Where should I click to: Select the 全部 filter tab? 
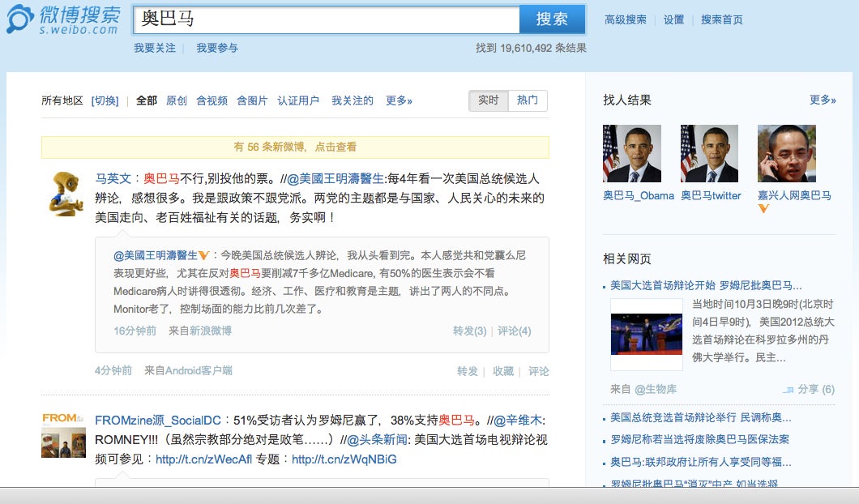tap(146, 100)
